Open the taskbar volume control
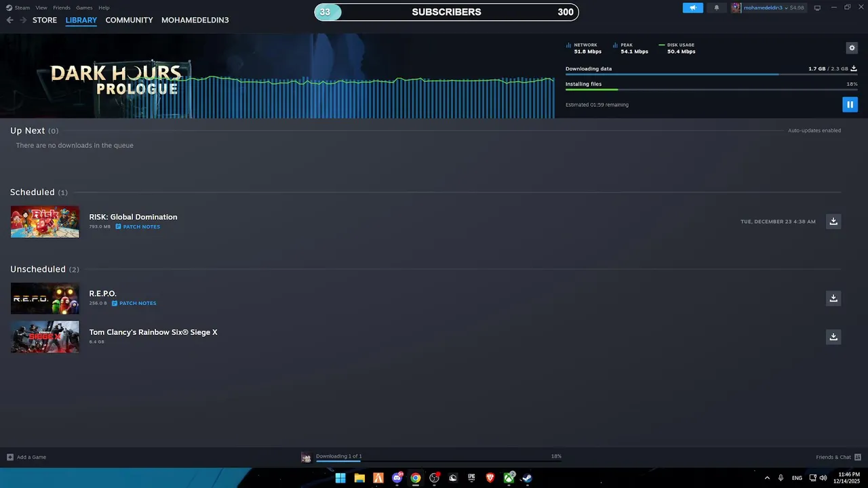Image resolution: width=868 pixels, height=488 pixels. 823,478
